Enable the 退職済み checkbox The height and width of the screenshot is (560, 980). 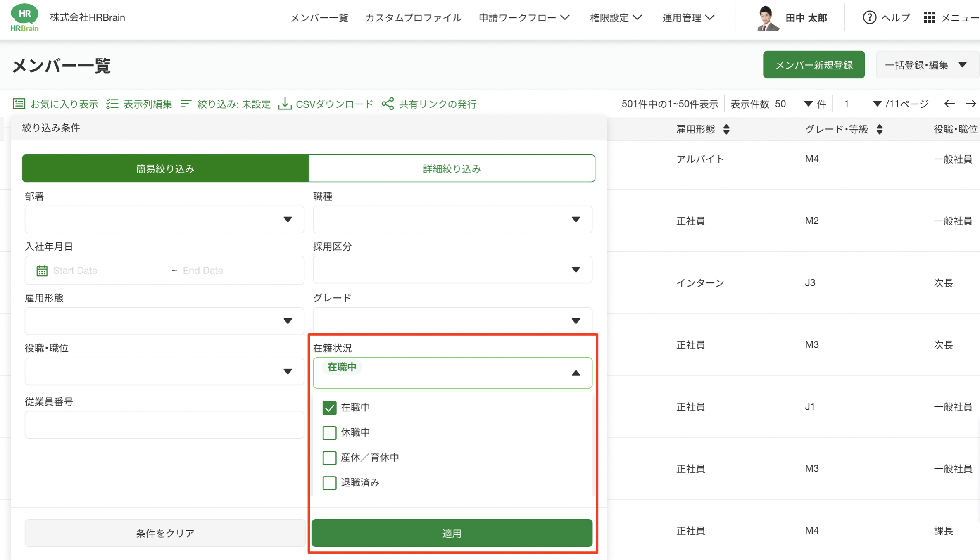[329, 482]
